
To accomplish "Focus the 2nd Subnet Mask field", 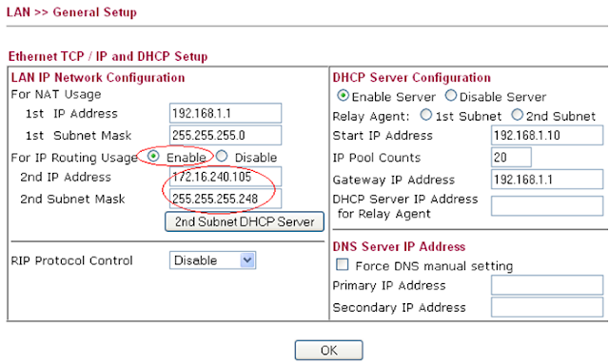I will (226, 199).
